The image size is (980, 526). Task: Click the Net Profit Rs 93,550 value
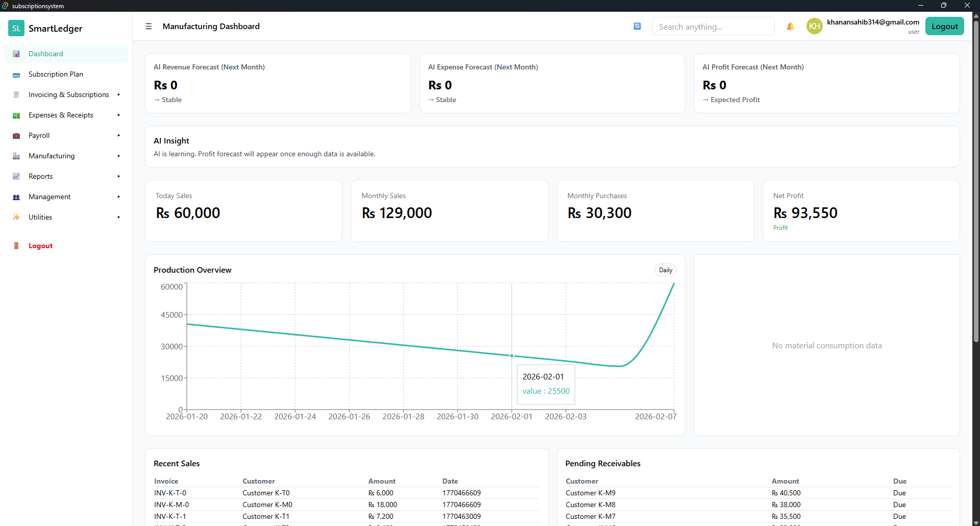coord(805,213)
